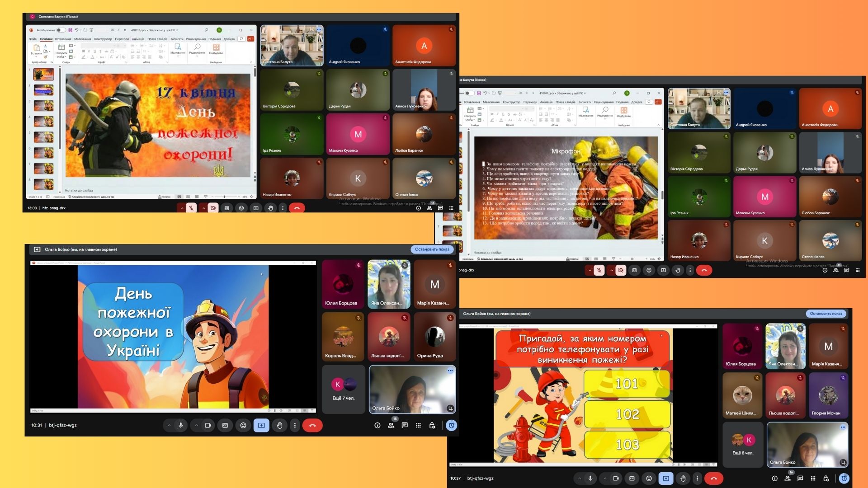The image size is (868, 488).
Task: Start presenting in the 13:03 meeting
Action: 256,208
